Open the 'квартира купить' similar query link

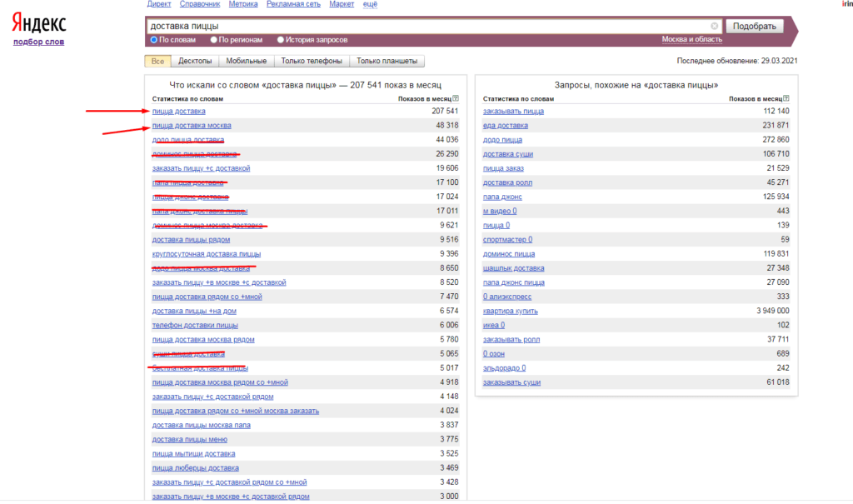coord(510,312)
